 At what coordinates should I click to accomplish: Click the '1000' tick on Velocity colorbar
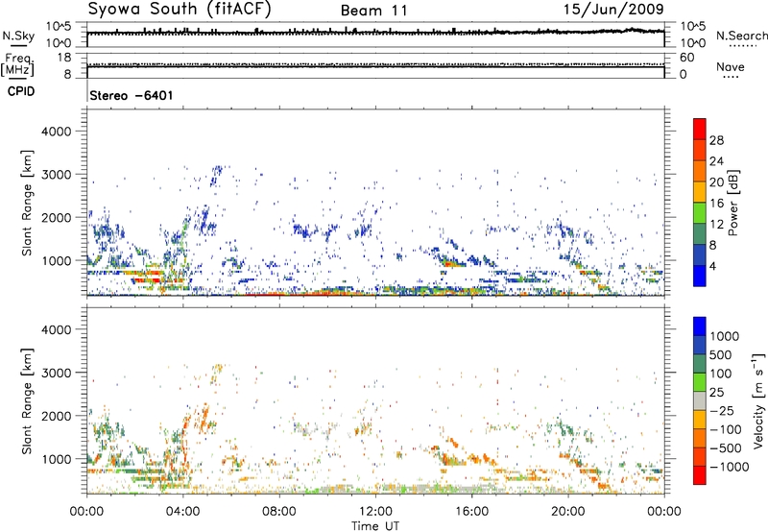point(725,336)
